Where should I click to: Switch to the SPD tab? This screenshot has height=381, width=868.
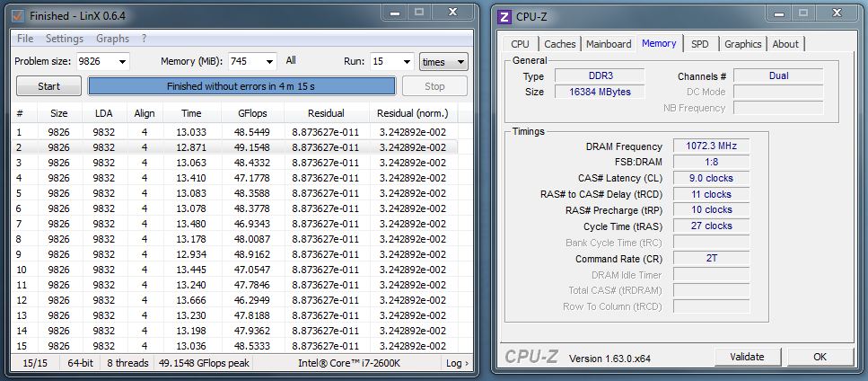point(699,44)
